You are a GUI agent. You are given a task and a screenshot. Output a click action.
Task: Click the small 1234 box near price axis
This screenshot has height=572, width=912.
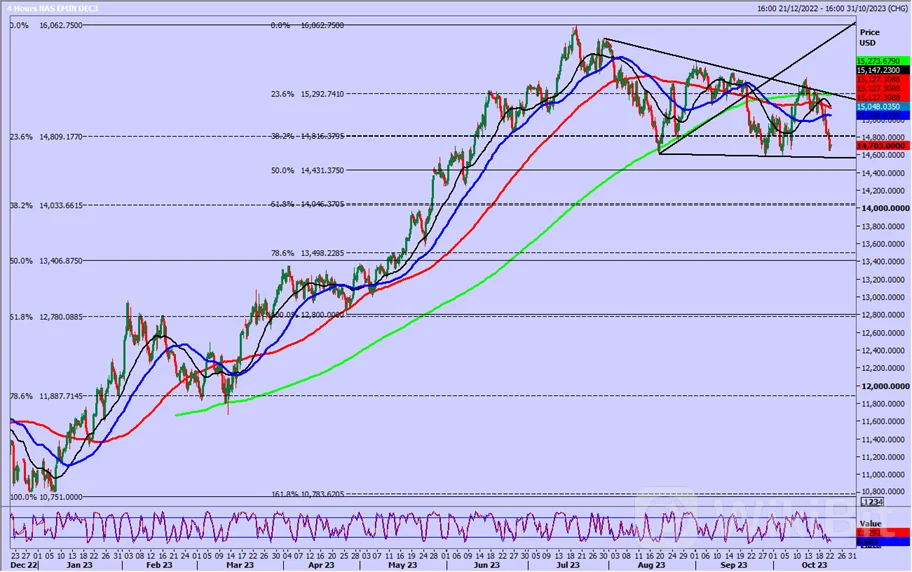coord(873,502)
